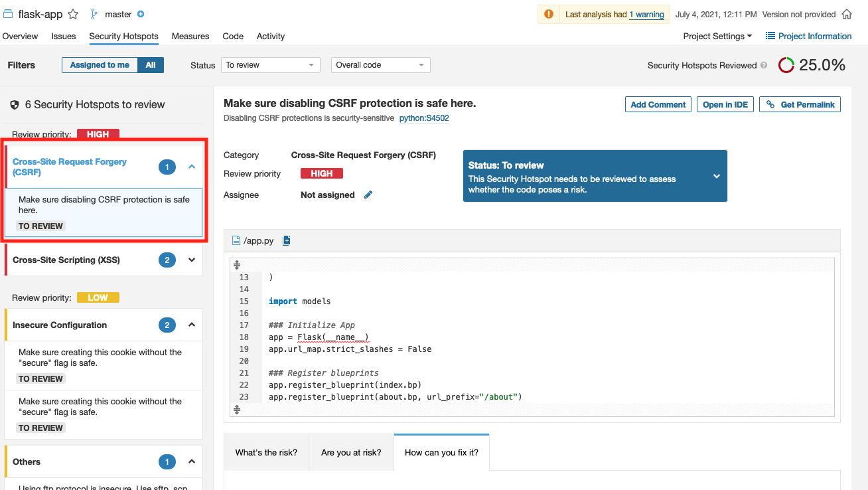Collapse the Others category

pyautogui.click(x=192, y=461)
